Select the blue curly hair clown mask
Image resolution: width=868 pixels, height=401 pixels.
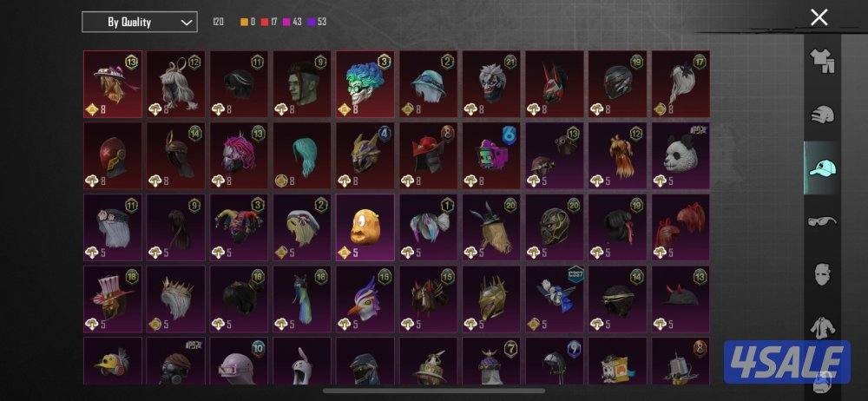[x=365, y=83]
